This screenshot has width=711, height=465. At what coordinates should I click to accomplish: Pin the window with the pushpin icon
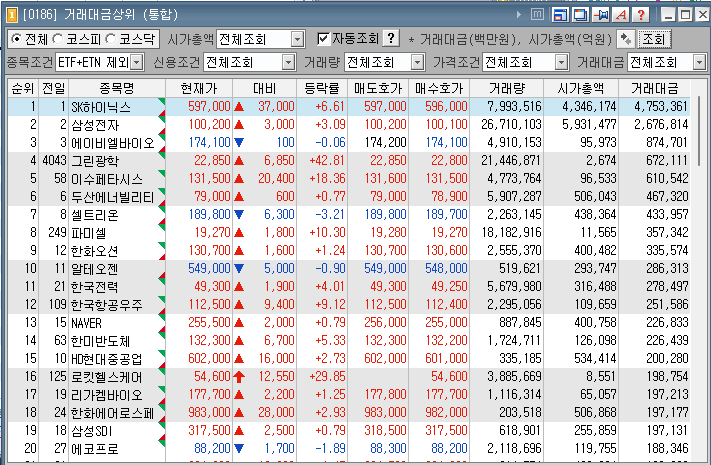(x=601, y=15)
